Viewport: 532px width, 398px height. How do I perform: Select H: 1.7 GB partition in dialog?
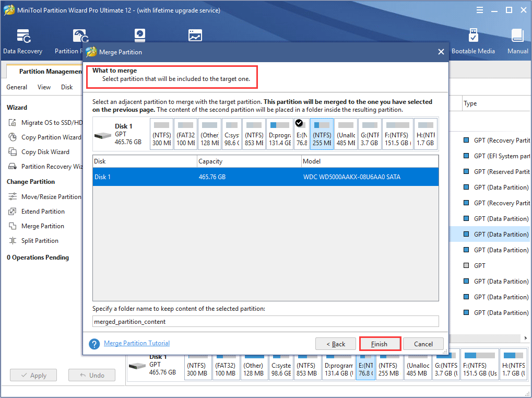[425, 134]
